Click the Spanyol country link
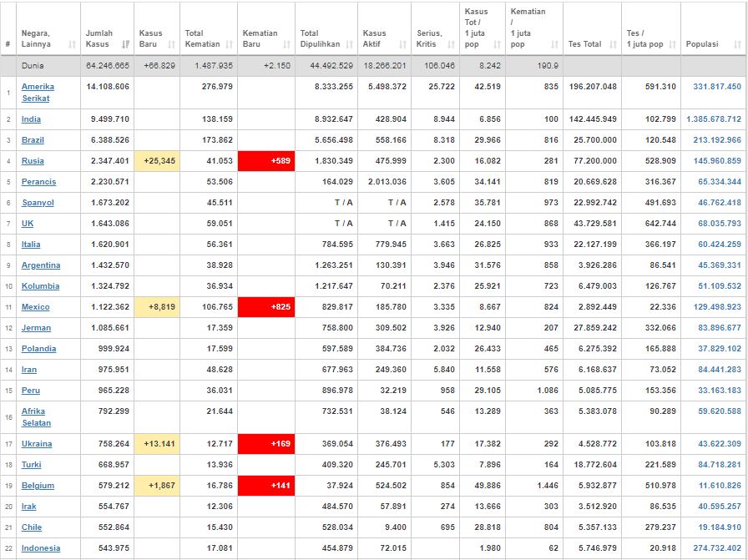This screenshot has width=748, height=560. [x=38, y=203]
